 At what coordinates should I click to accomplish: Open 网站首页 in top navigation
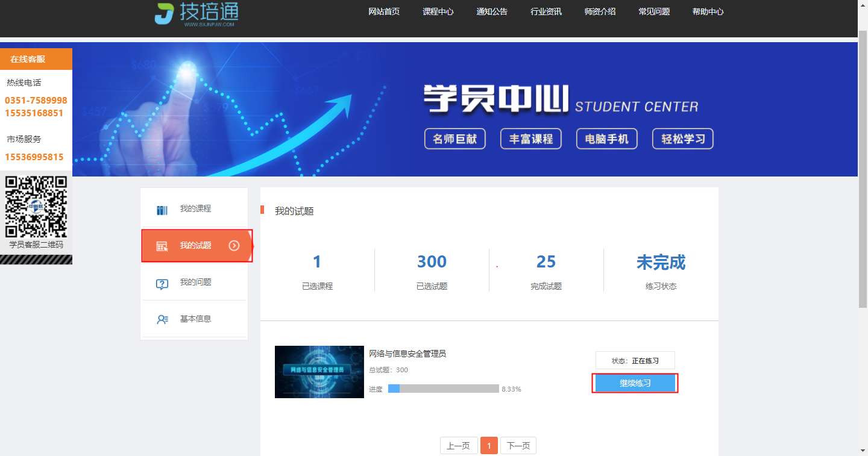coord(384,11)
